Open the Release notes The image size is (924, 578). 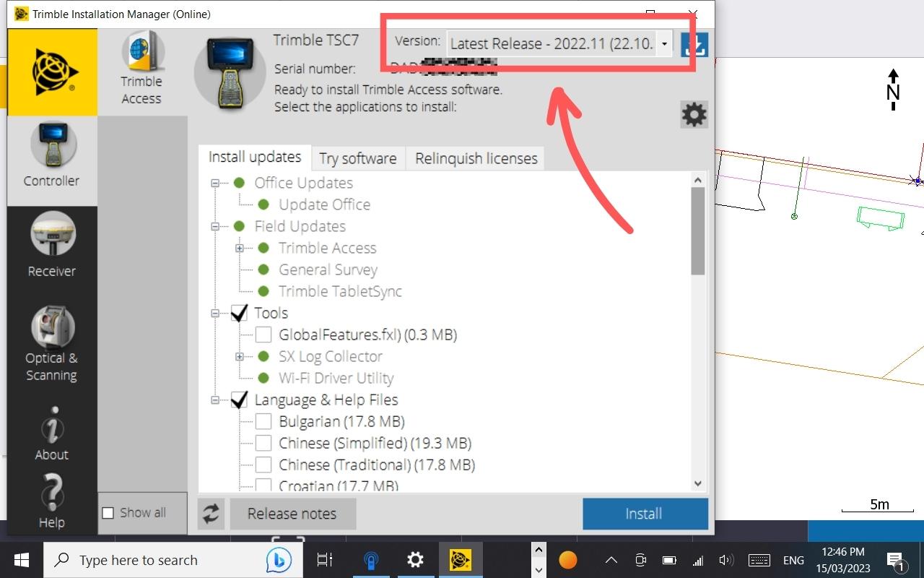[292, 514]
